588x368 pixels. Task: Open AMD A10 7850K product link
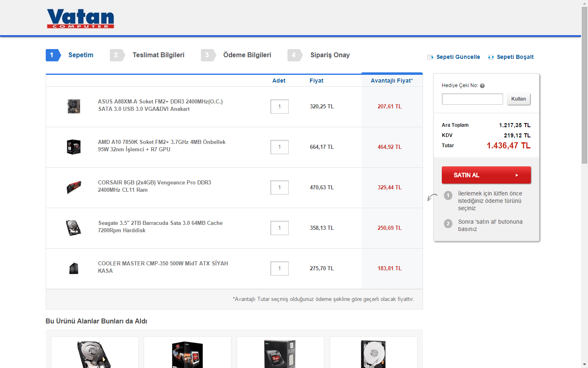coord(162,146)
